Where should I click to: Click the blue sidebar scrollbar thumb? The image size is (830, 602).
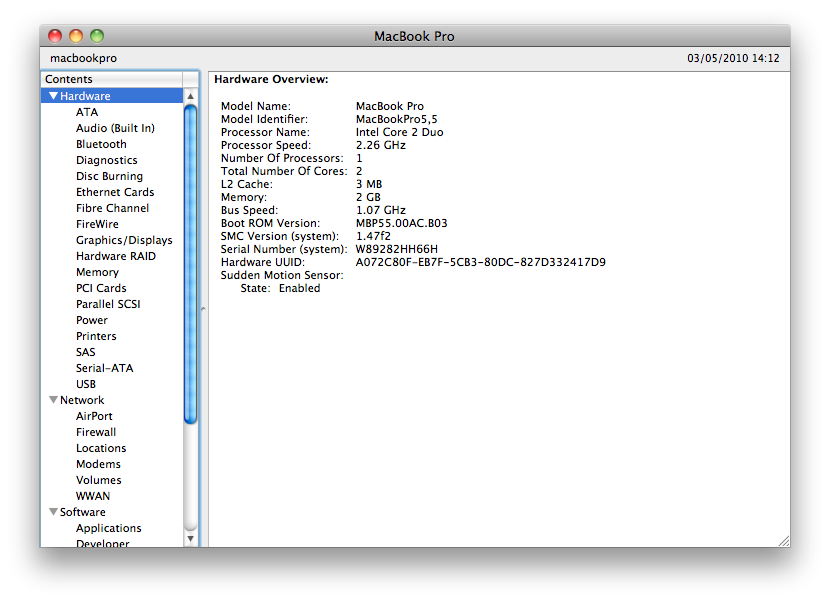coord(191,265)
